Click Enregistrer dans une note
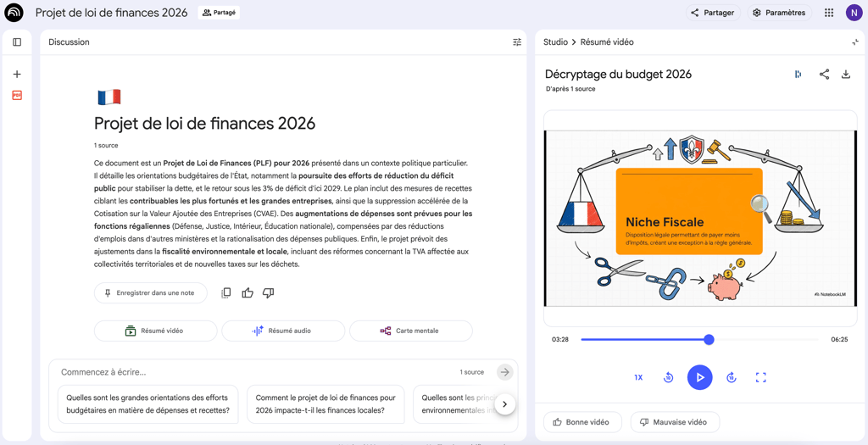The image size is (868, 445). 150,293
